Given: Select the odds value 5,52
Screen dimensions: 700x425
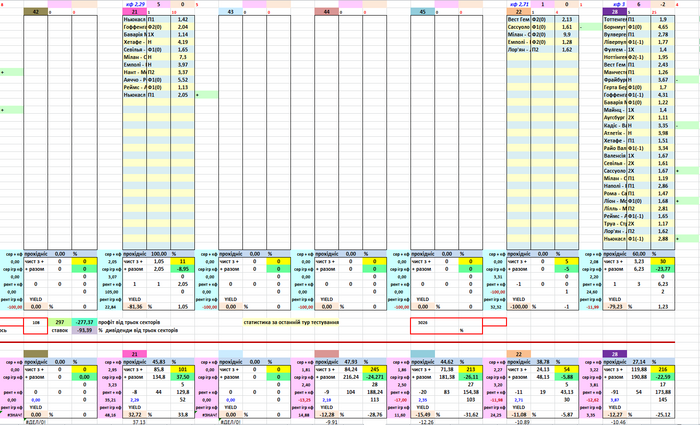Looking at the screenshot, I should click(x=183, y=79).
